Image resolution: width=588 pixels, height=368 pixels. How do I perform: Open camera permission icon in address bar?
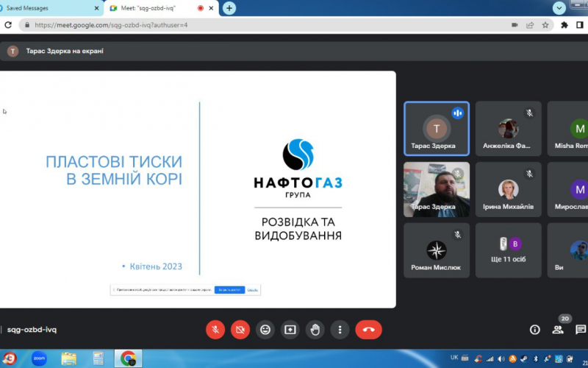pyautogui.click(x=514, y=25)
